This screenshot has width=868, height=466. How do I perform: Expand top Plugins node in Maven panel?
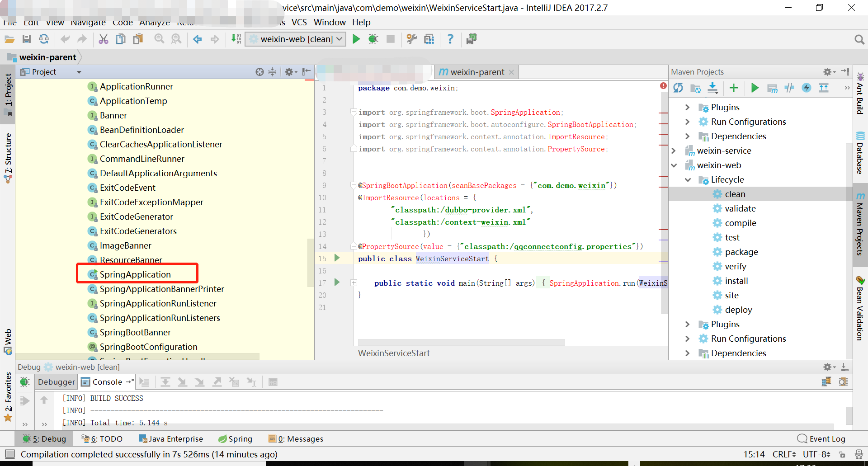pos(688,107)
